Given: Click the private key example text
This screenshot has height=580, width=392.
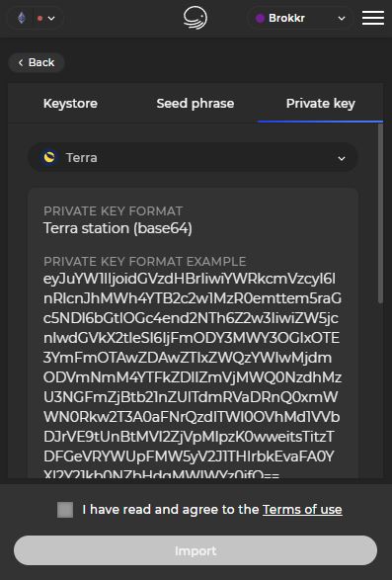Looking at the screenshot, I should pos(192,375).
